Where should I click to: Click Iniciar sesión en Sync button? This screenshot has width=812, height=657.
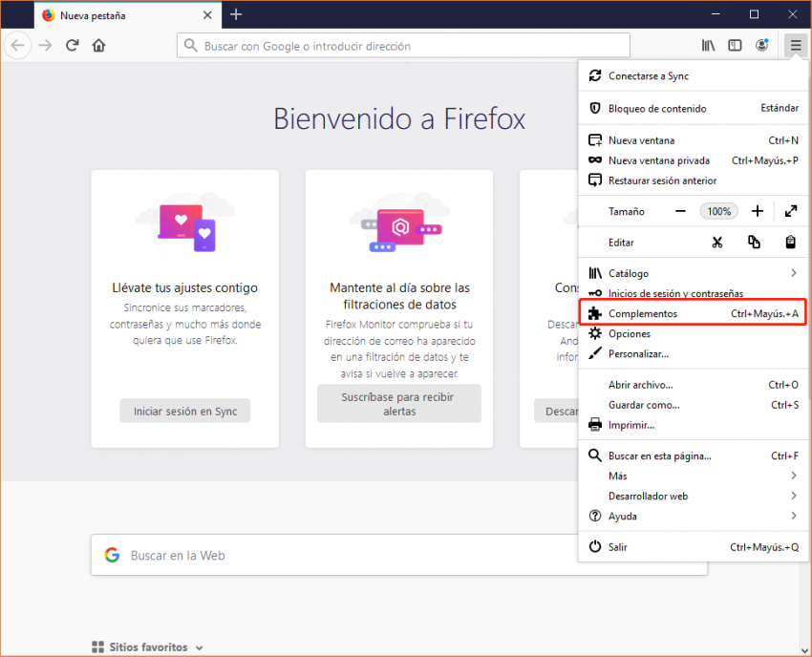click(x=185, y=411)
